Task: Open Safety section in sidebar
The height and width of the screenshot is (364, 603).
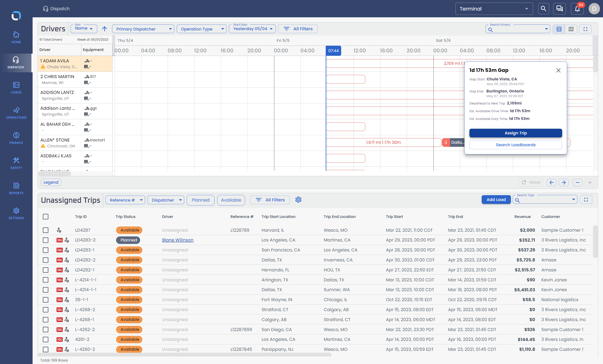Action: (x=16, y=163)
